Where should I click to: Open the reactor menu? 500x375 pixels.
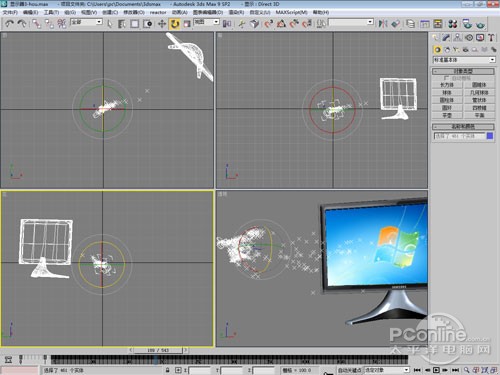(158, 12)
